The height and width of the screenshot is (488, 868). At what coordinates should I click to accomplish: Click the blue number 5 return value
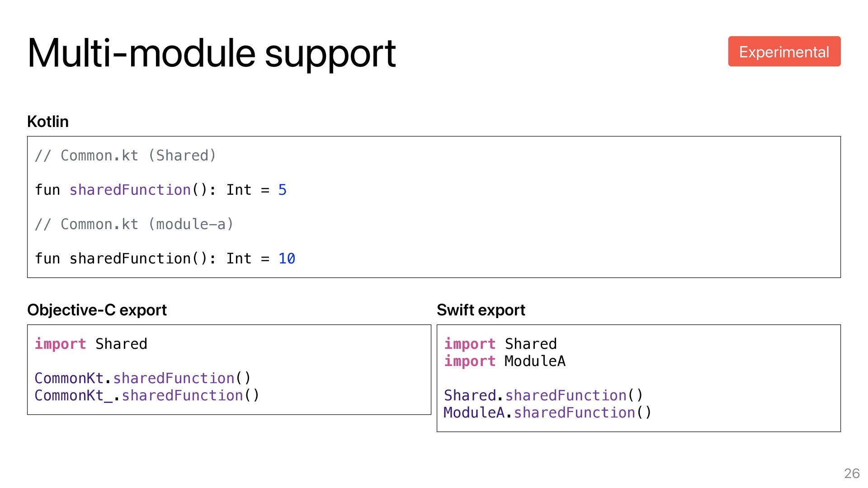tap(282, 190)
